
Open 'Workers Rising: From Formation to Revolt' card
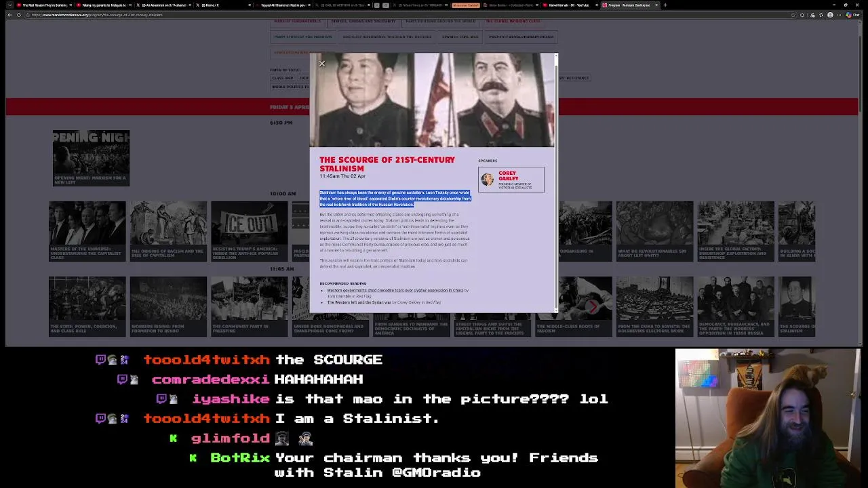click(x=168, y=306)
